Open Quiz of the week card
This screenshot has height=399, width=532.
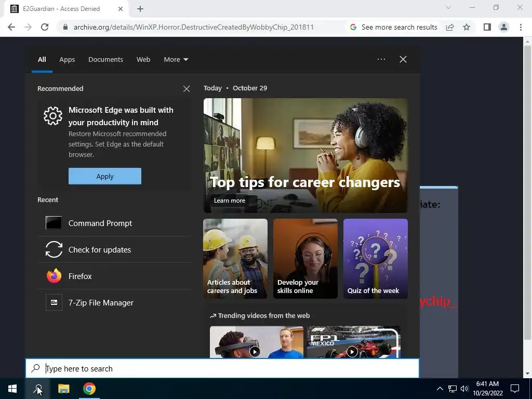pyautogui.click(x=375, y=259)
